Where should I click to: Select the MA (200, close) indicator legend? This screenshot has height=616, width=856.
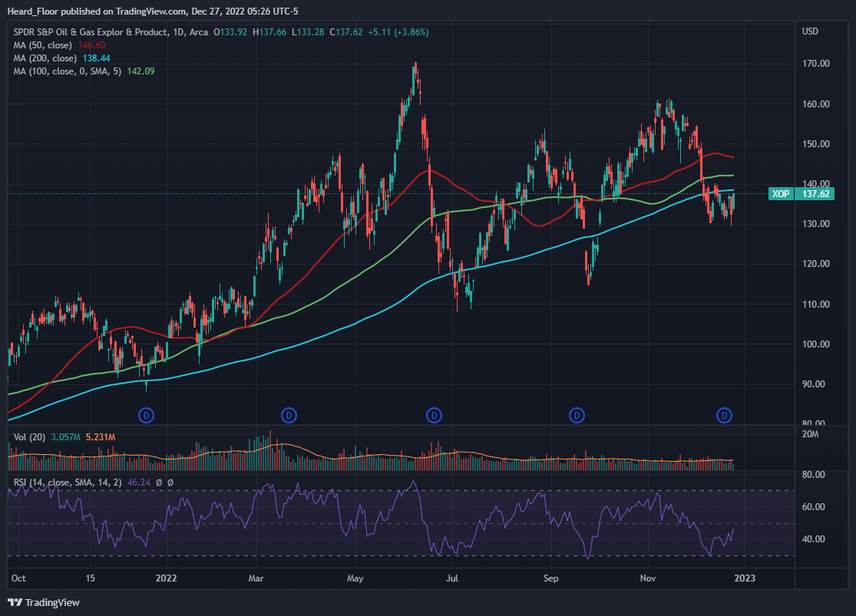(x=45, y=58)
